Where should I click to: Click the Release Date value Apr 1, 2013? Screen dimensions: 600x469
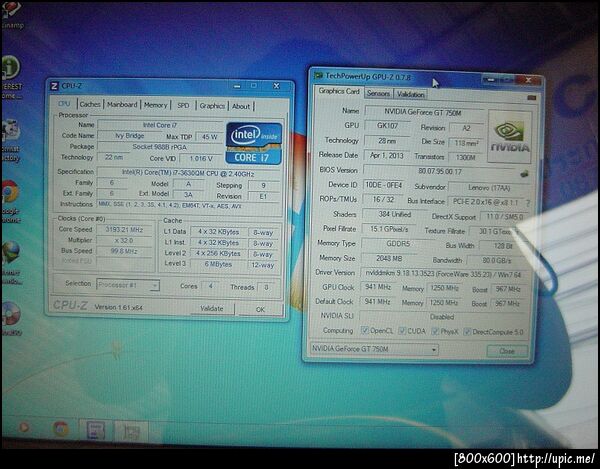tap(386, 156)
